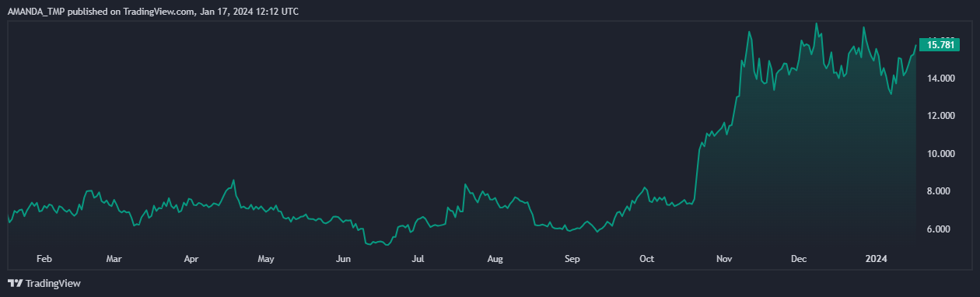This screenshot has height=297, width=980.
Task: Click the 10.000 price axis label
Action: (941, 154)
